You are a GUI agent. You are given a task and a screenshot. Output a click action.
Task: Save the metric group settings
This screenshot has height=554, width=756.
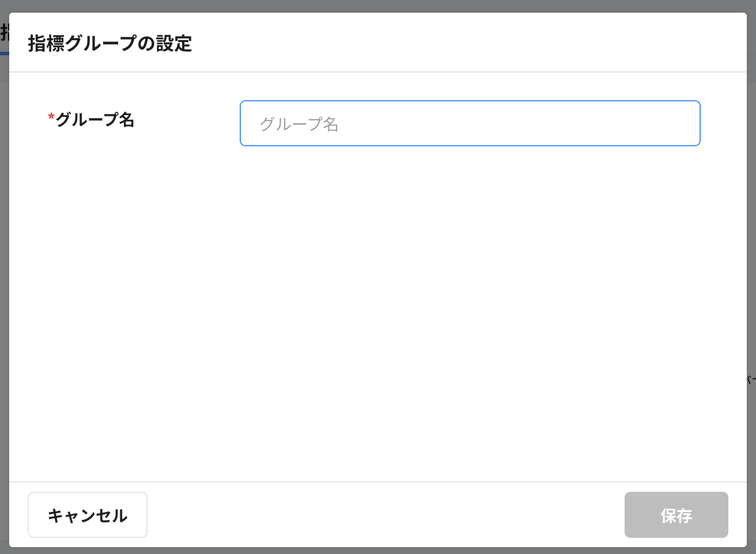pyautogui.click(x=676, y=515)
